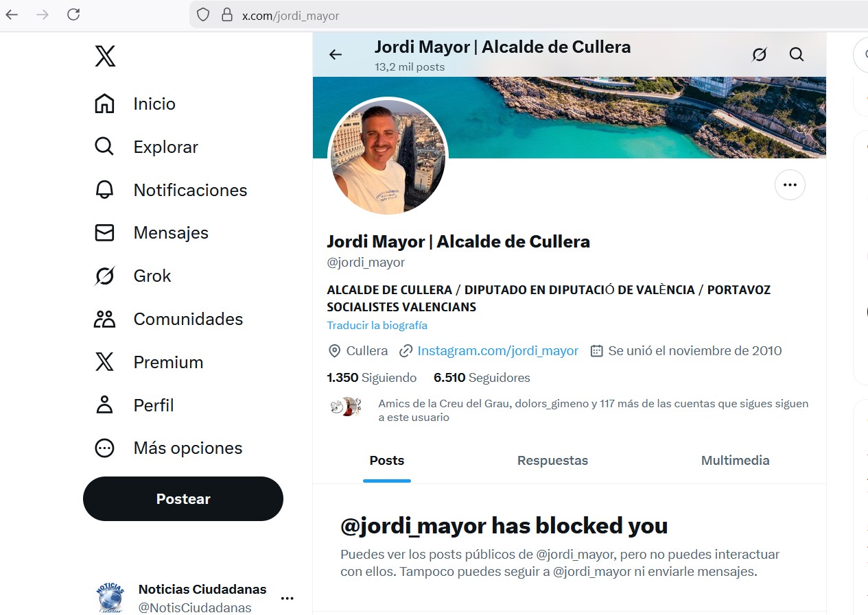Reload the page in browser
Image resolution: width=868 pixels, height=615 pixels.
[73, 14]
